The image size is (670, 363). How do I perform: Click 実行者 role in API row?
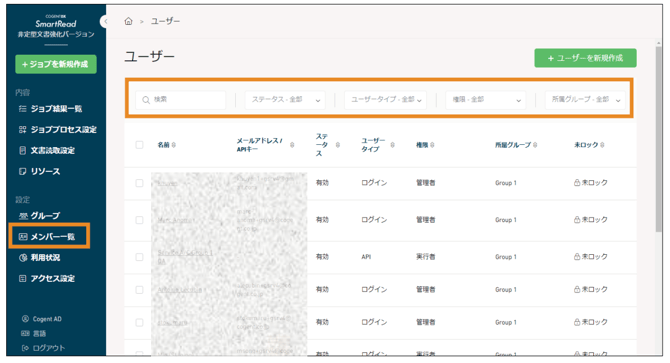426,257
